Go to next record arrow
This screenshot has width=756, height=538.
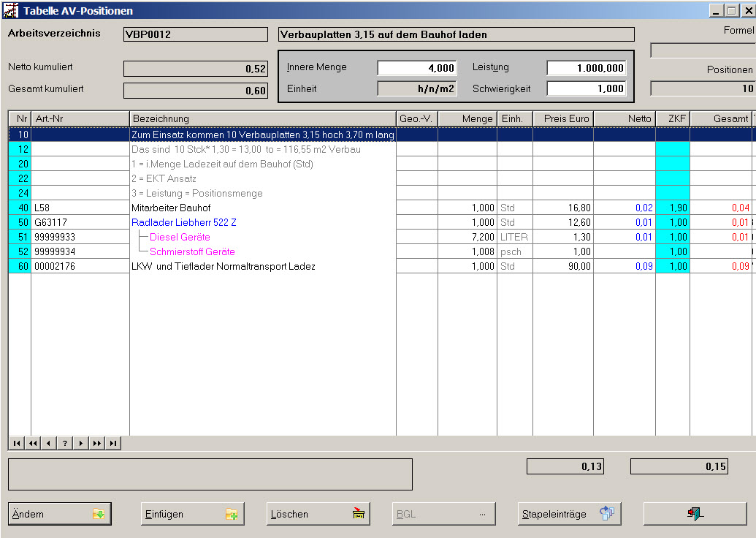80,443
